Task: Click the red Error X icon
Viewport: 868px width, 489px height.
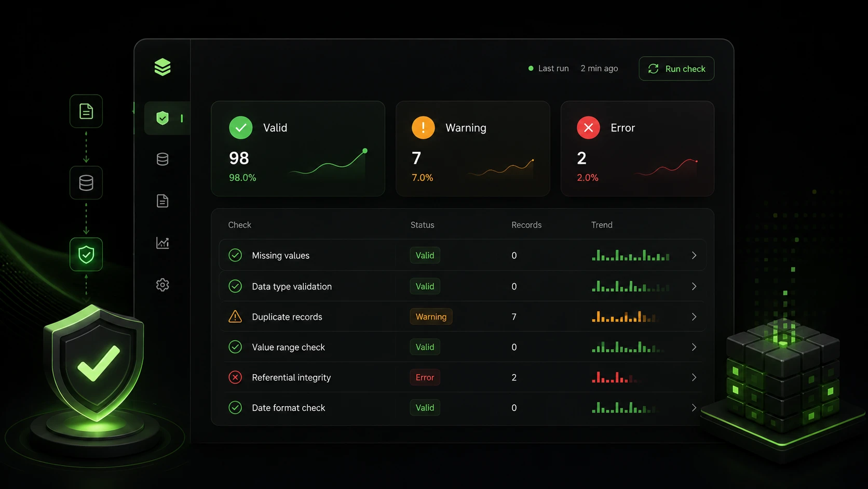Action: pos(588,127)
